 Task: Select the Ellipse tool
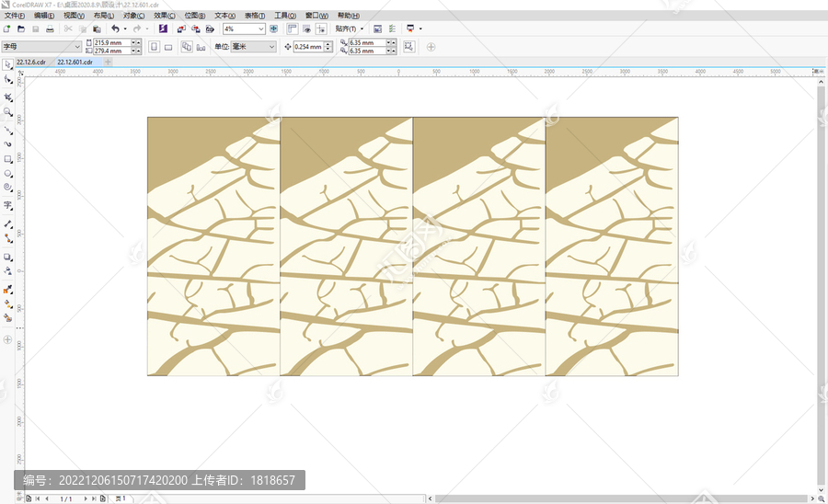pos(8,174)
